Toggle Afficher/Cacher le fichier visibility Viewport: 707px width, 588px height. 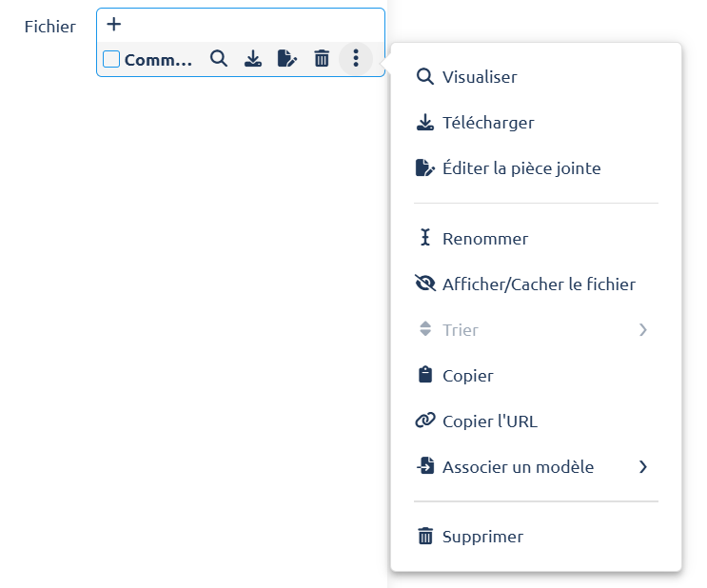(538, 284)
